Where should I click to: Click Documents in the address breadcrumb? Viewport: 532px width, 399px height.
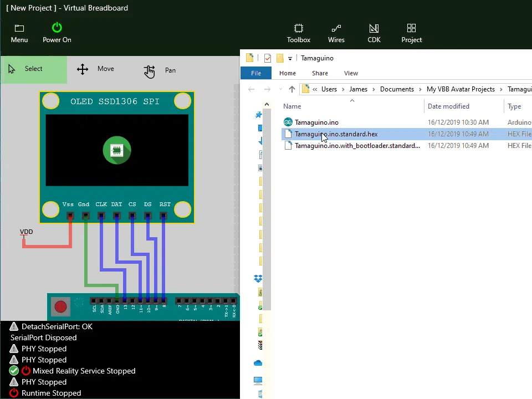pyautogui.click(x=397, y=89)
